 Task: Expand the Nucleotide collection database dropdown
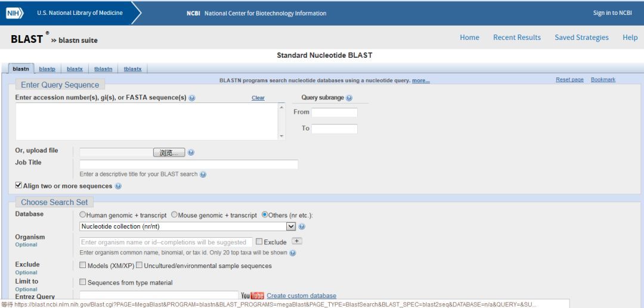click(291, 226)
